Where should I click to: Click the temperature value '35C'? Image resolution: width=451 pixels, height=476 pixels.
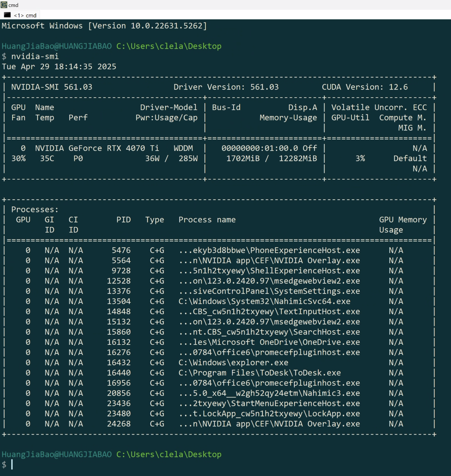pos(47,158)
